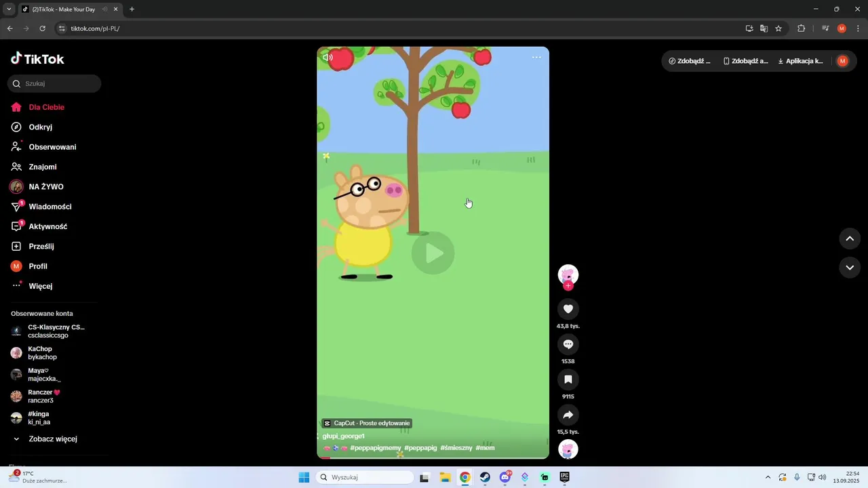Click the Szukaj search field
Image resolution: width=868 pixels, height=488 pixels.
coord(54,83)
